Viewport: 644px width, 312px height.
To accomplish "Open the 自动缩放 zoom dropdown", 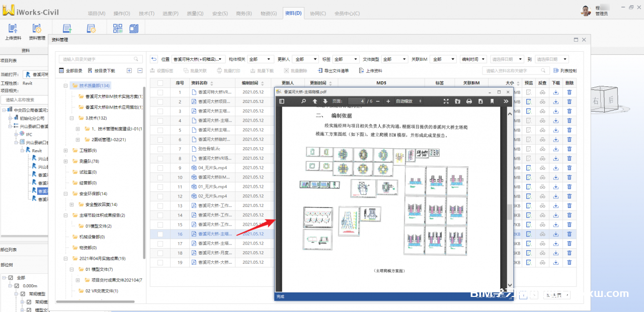I will pos(409,101).
